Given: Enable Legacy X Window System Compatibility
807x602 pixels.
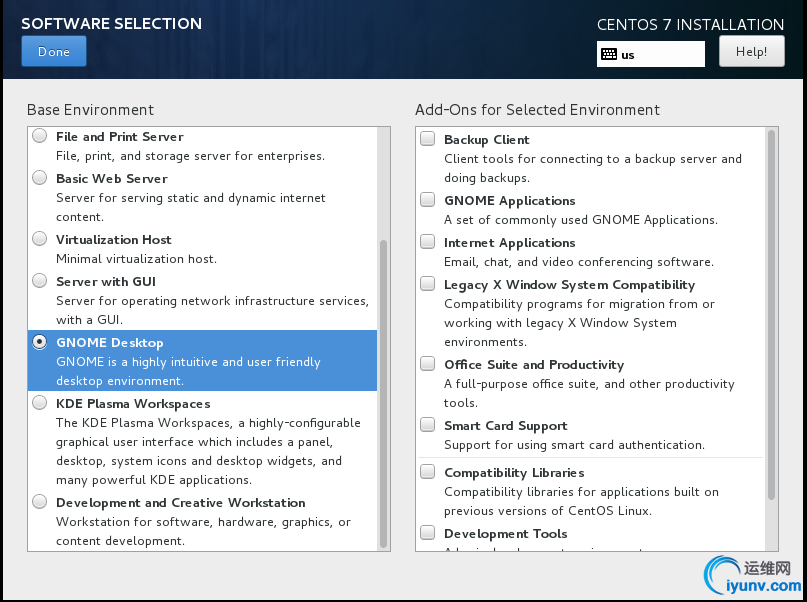Looking at the screenshot, I should (x=428, y=284).
